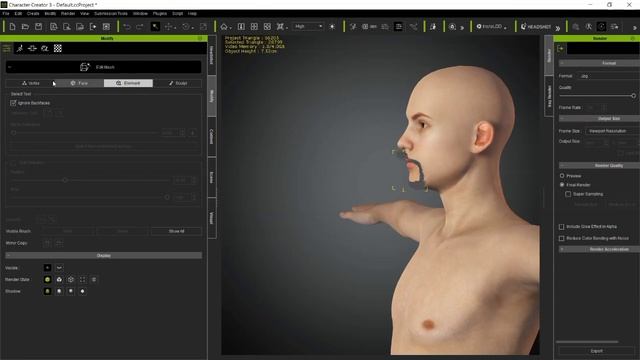
Task: Switch to Element edit mode
Action: [128, 83]
